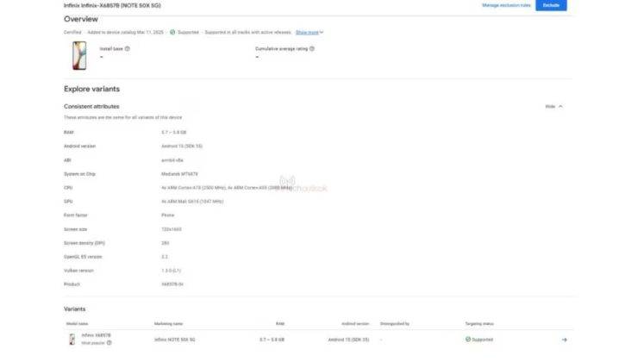
Task: Collapse Consistent attributes using Hide
Action: (x=553, y=106)
